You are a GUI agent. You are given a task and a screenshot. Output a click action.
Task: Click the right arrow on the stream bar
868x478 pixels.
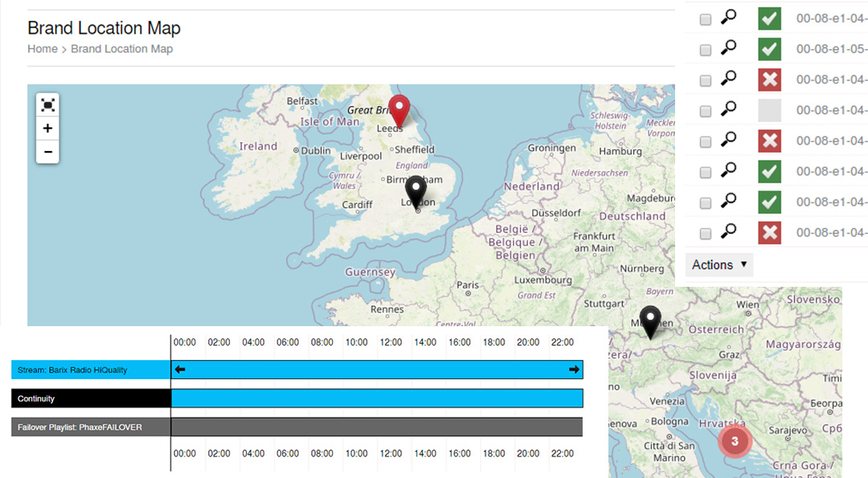574,370
